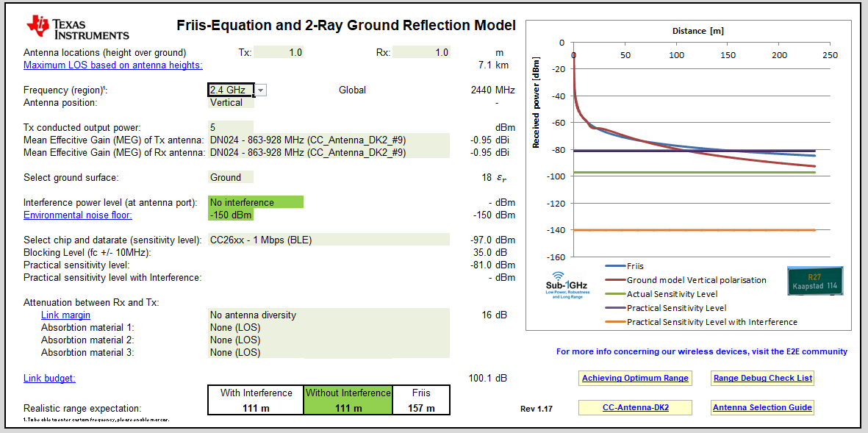Click the purple Practical Sensitivity Level legend marker
Screen dimensions: 868x433
pos(614,308)
